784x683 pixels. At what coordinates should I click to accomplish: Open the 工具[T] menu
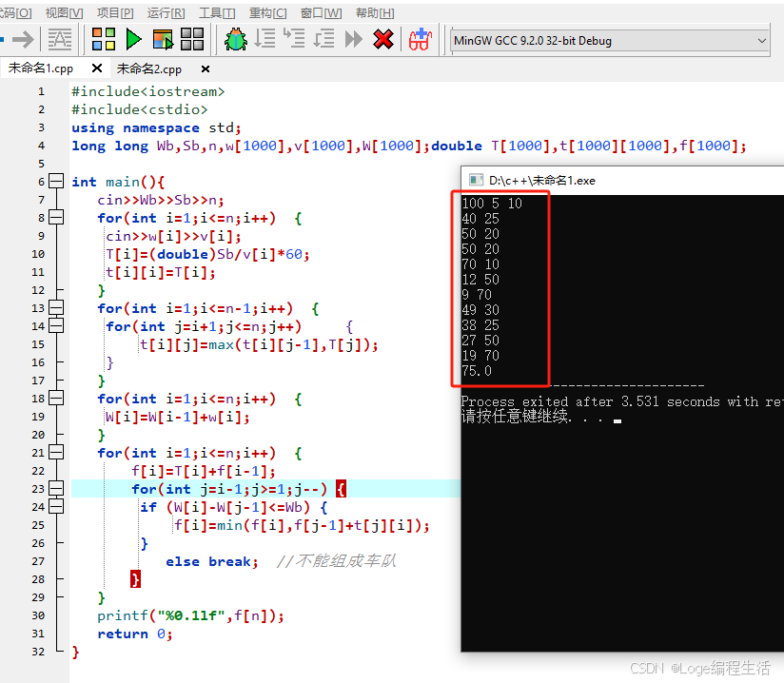click(217, 13)
